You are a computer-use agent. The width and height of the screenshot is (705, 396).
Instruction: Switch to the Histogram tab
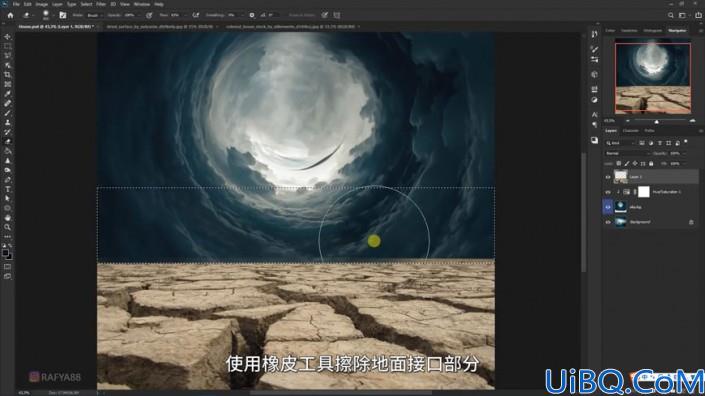pos(652,31)
